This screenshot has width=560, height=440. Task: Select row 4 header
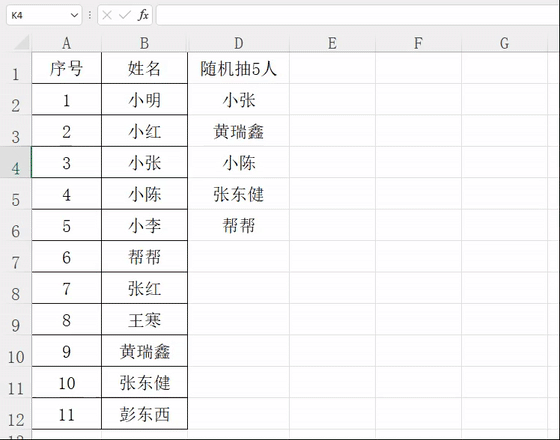point(16,162)
